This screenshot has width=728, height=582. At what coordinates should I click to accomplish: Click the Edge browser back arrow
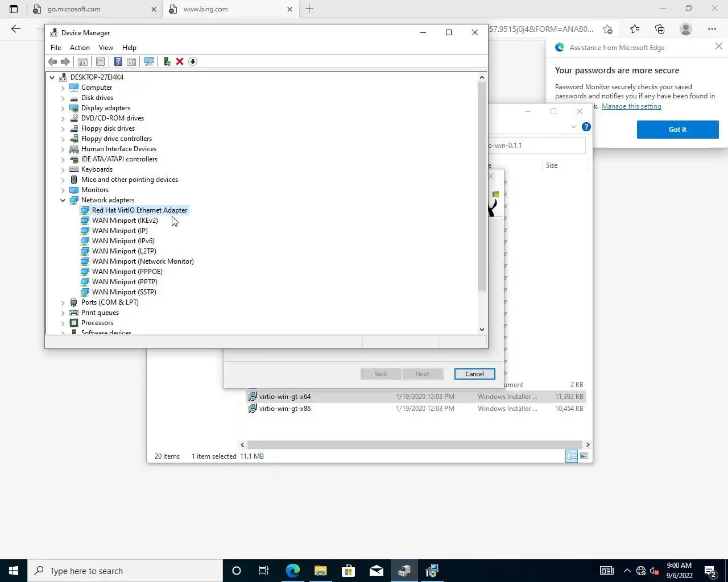coord(16,29)
